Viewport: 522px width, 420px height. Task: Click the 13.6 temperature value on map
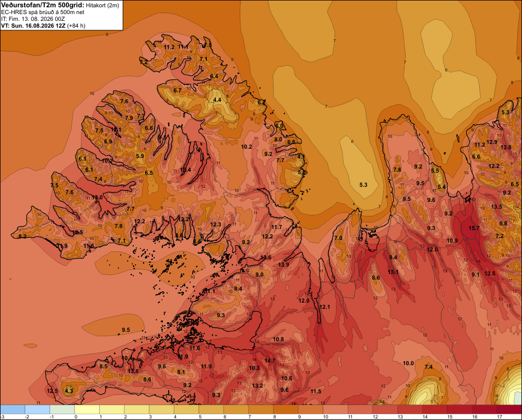point(266,257)
